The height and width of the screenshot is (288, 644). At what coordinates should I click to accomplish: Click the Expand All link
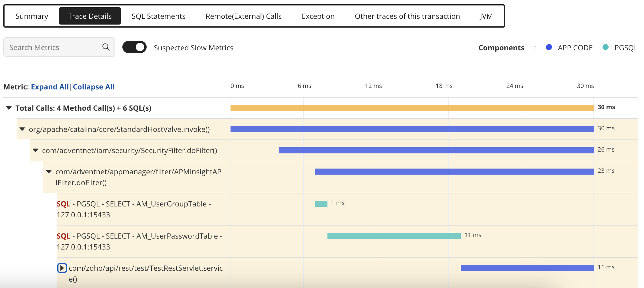(x=49, y=87)
